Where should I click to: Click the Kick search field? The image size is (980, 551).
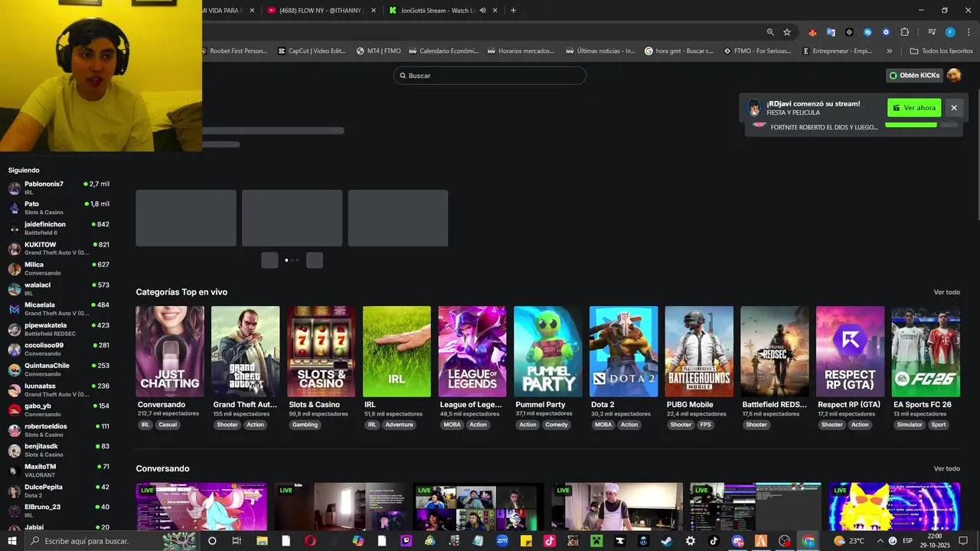pos(490,75)
